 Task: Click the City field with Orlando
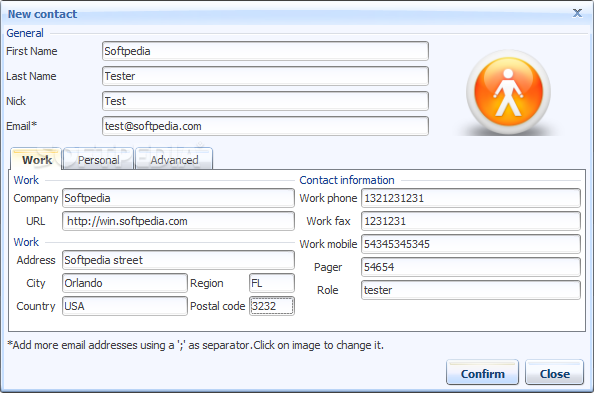(x=125, y=283)
